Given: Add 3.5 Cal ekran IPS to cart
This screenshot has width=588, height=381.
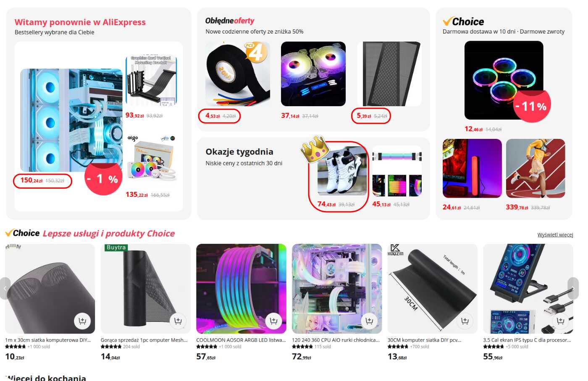Looking at the screenshot, I should tap(561, 321).
